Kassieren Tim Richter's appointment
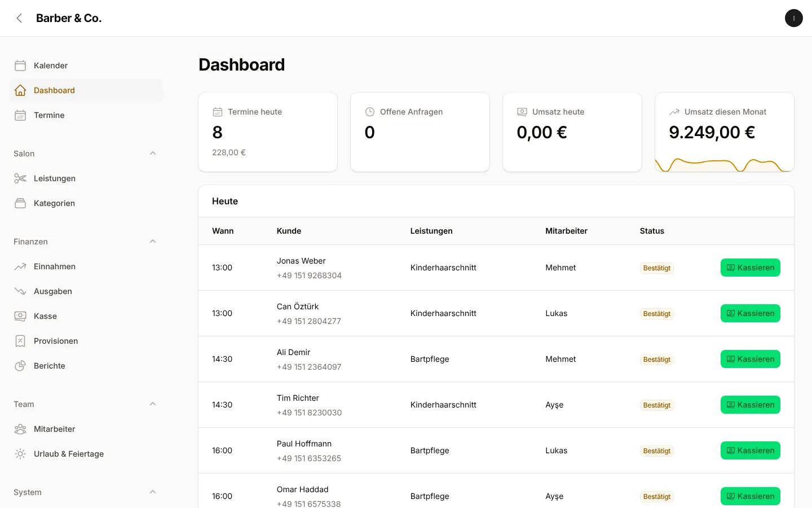This screenshot has width=812, height=508. [750, 405]
